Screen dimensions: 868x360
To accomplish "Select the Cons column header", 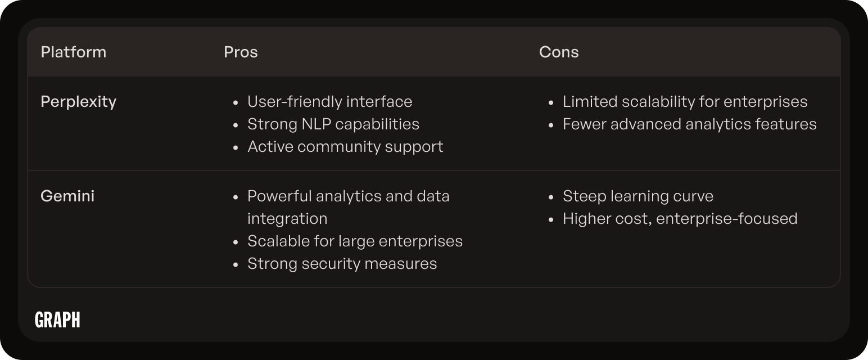I will click(x=559, y=52).
